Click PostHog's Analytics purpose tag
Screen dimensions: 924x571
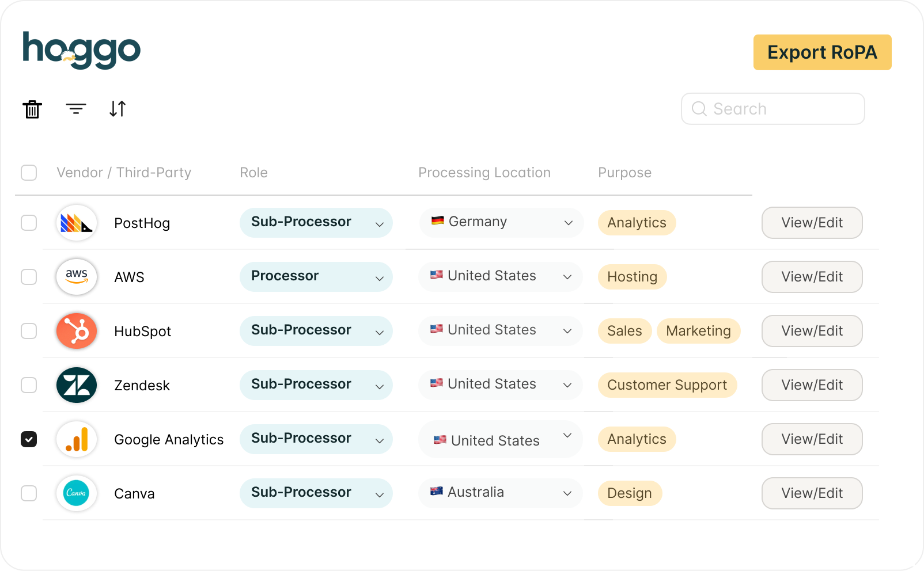[637, 223]
